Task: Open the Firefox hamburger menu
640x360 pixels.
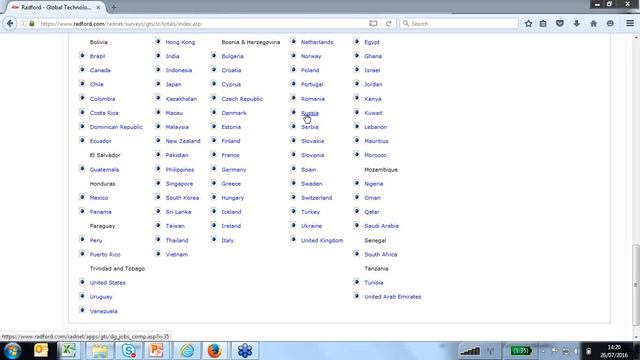Action: 630,24
